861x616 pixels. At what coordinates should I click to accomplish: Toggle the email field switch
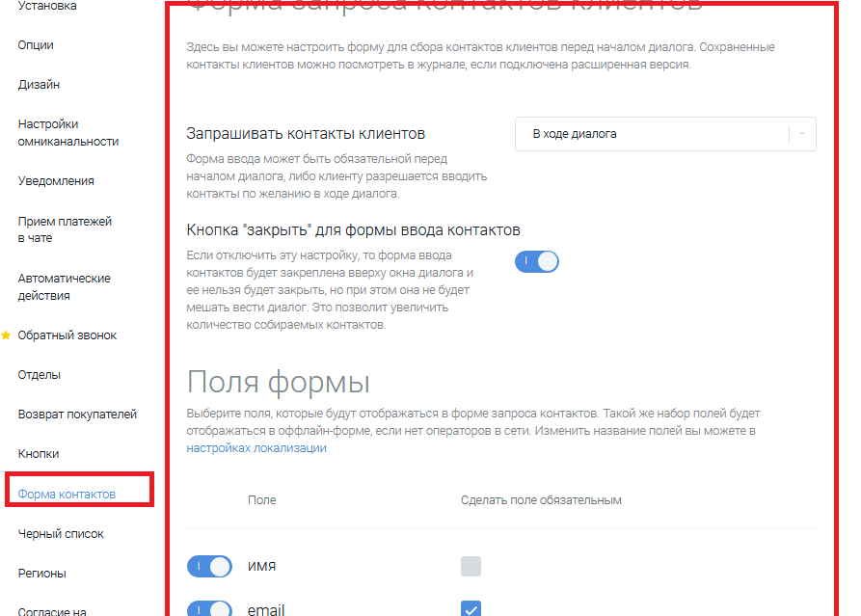coord(209,608)
